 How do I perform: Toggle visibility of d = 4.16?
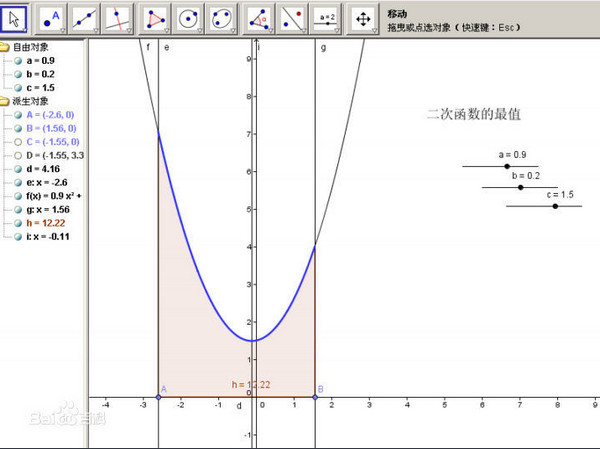tap(18, 169)
